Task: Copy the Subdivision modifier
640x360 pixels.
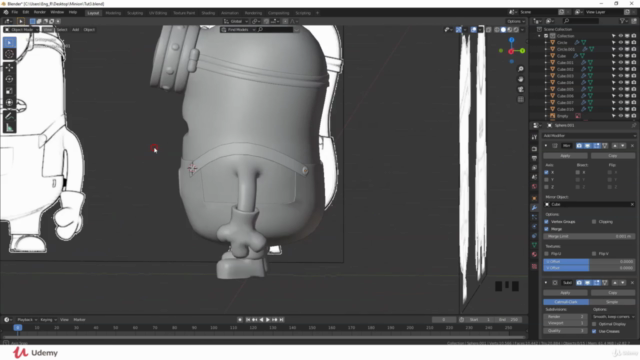Action: click(613, 293)
